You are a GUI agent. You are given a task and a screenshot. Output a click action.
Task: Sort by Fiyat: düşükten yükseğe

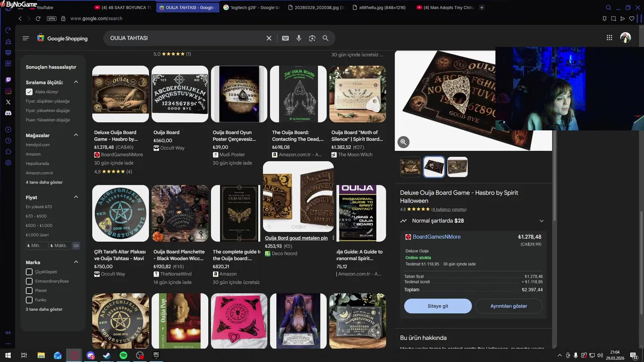[x=48, y=101]
